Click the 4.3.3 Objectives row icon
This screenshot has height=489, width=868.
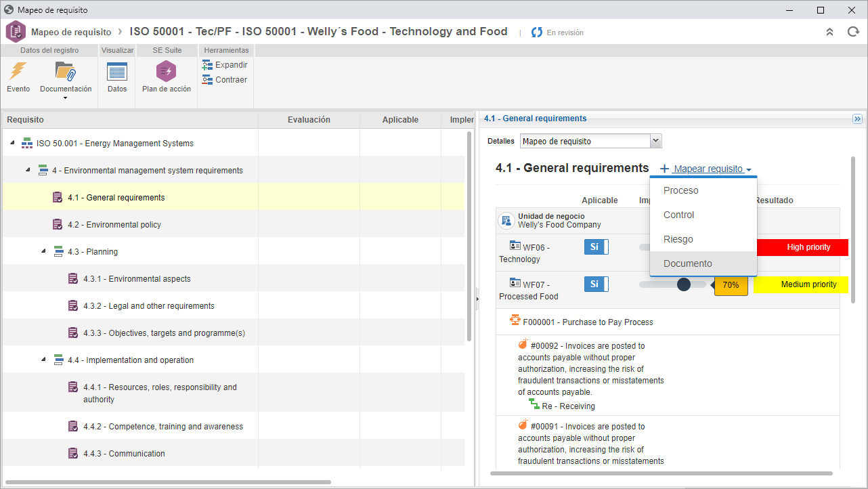[x=74, y=333]
